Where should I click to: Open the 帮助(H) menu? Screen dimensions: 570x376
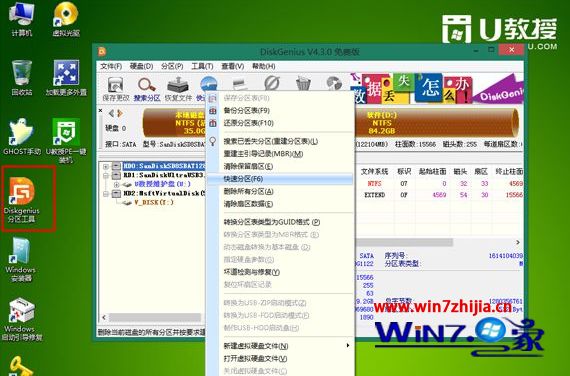tap(264, 66)
